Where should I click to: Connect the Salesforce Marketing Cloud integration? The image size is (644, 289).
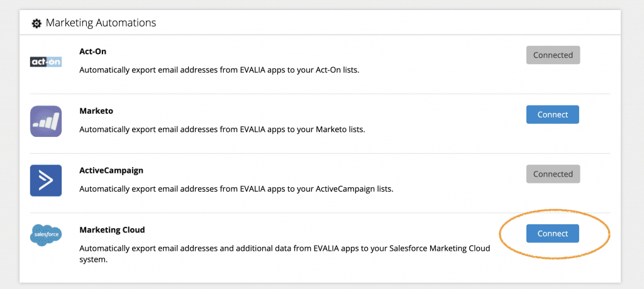[553, 233]
